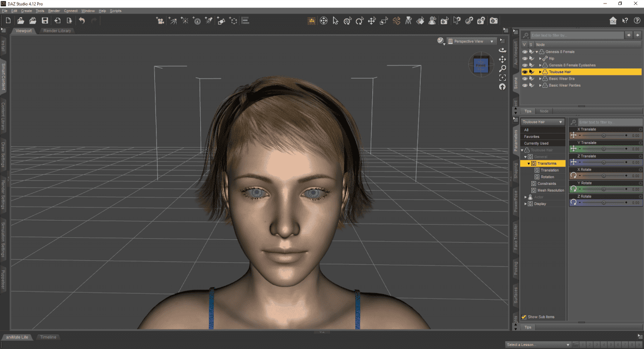644x349 pixels.
Task: Select the Rotate tool in the toolbar
Action: pyautogui.click(x=360, y=21)
